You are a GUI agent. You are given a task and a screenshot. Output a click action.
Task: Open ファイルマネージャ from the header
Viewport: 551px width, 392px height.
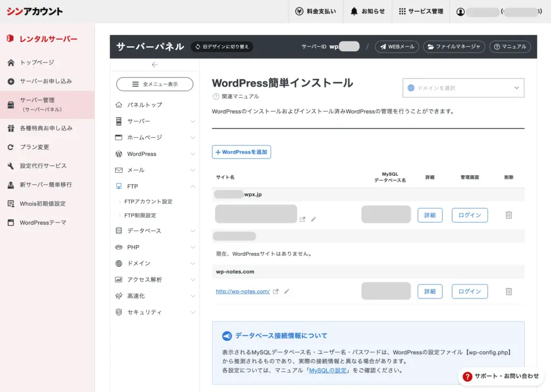[x=454, y=47]
